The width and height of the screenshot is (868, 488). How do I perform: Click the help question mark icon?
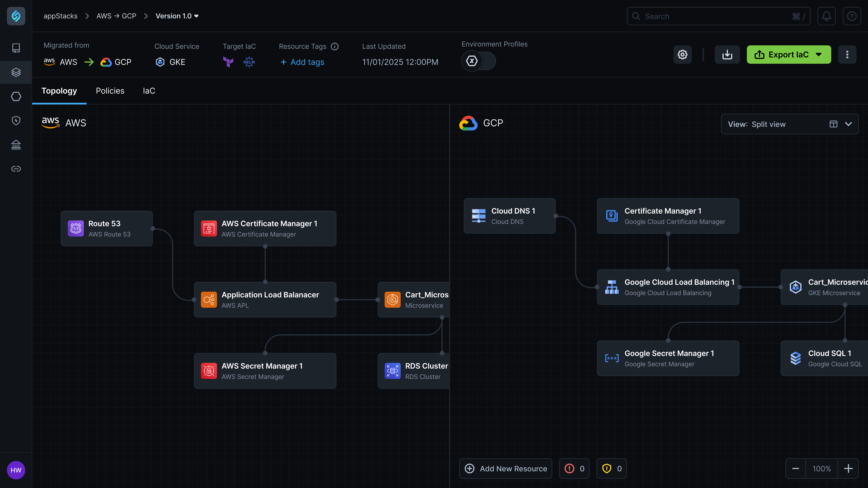852,16
